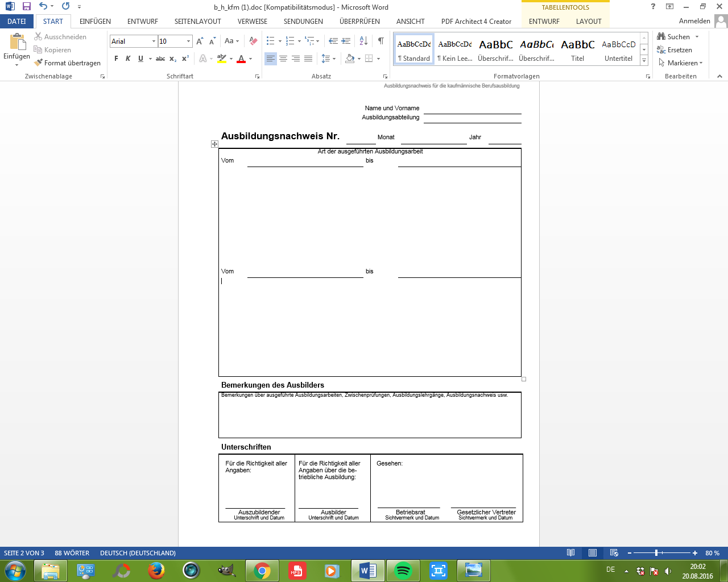
Task: Click the Format übertragen paintbrush icon
Action: pos(39,63)
